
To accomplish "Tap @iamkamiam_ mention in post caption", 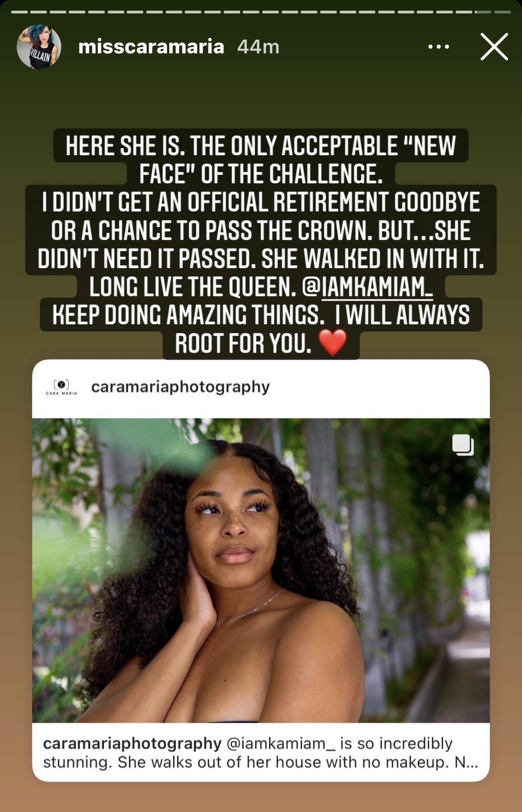I will (281, 743).
